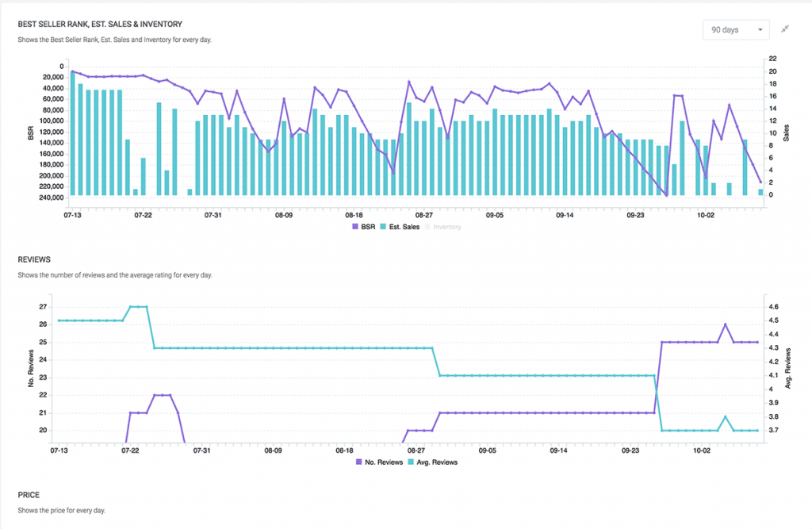Click the vertical Sales axis title
The image size is (812, 529).
(x=787, y=132)
